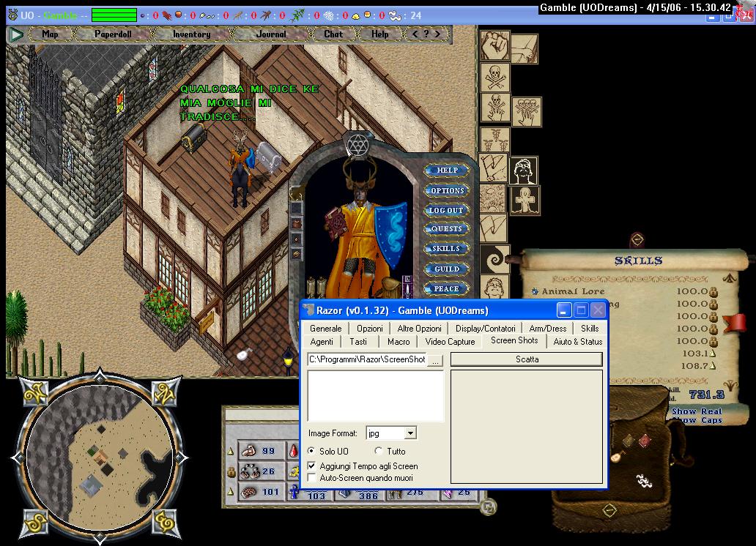756x546 pixels.
Task: Click the plain flag icon above the spiral
Action: (493, 228)
